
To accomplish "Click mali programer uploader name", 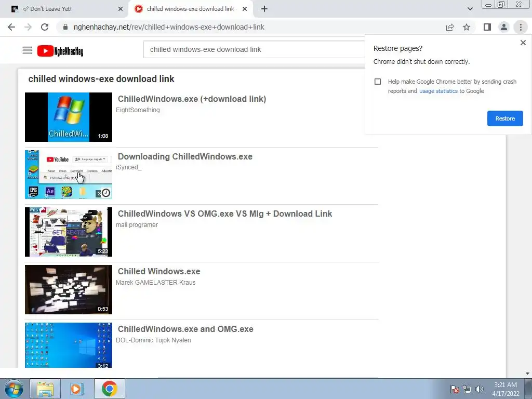I will [x=137, y=225].
